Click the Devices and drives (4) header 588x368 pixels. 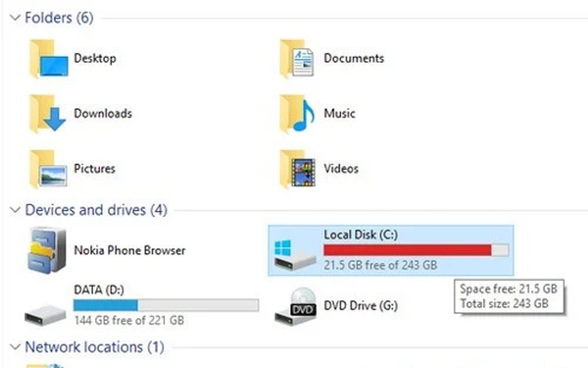(x=96, y=210)
